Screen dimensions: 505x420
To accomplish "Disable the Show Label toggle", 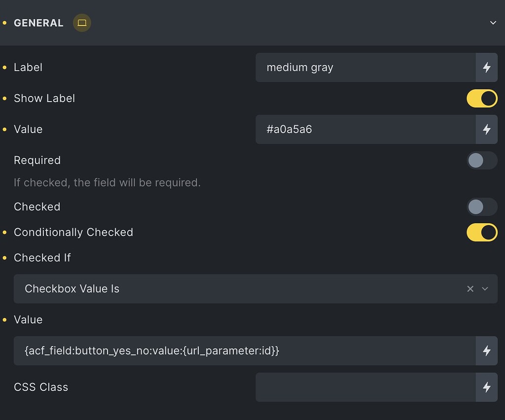I will pos(482,98).
